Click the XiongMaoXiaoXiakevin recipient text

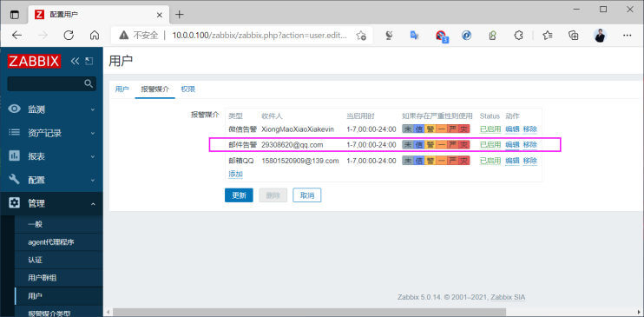click(x=298, y=129)
